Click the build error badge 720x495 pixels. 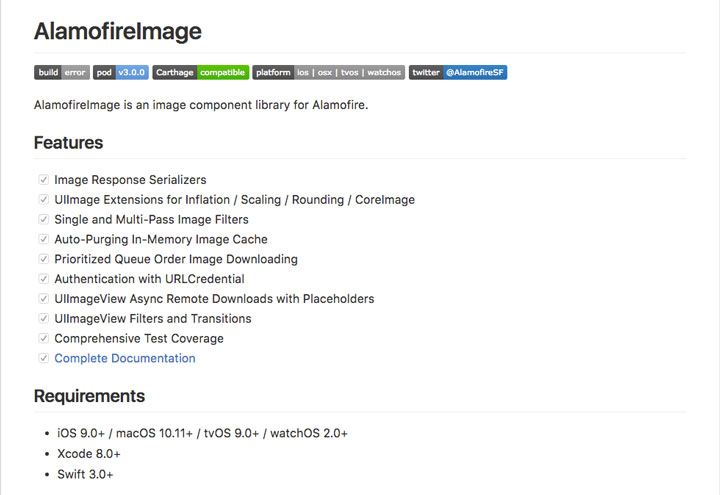pyautogui.click(x=62, y=73)
